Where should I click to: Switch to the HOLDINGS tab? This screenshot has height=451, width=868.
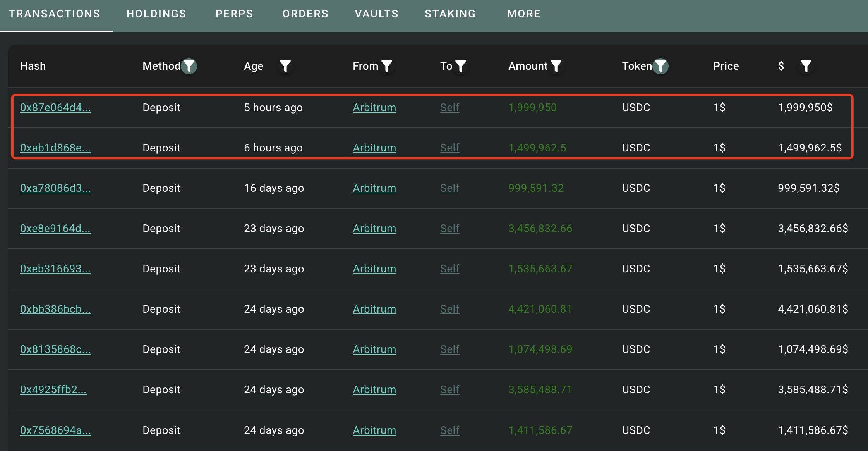(x=156, y=14)
